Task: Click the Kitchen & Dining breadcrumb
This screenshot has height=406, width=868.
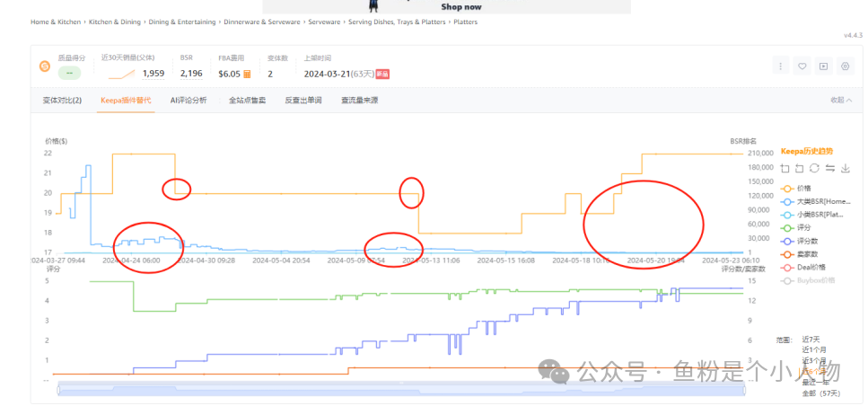Action: coord(115,22)
